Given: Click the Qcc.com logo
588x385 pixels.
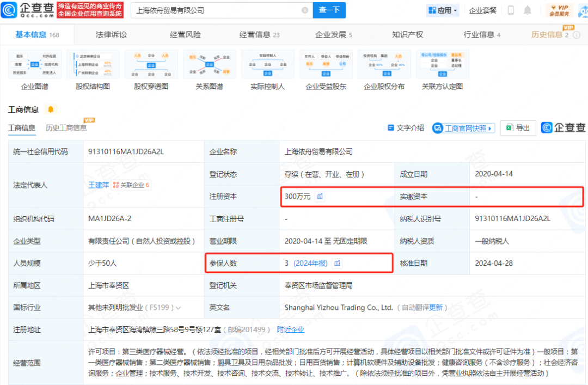Looking at the screenshot, I should point(28,10).
